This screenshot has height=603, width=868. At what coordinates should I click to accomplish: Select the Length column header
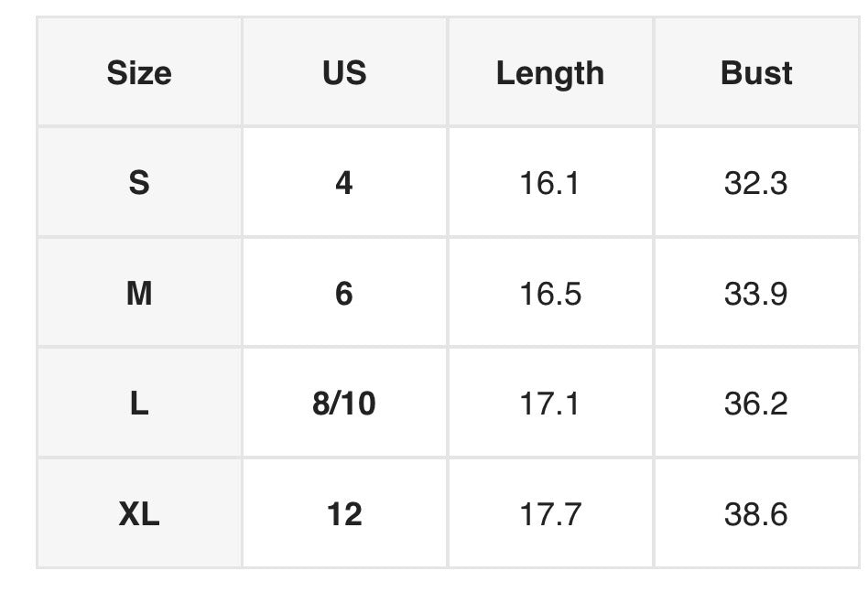pos(550,73)
